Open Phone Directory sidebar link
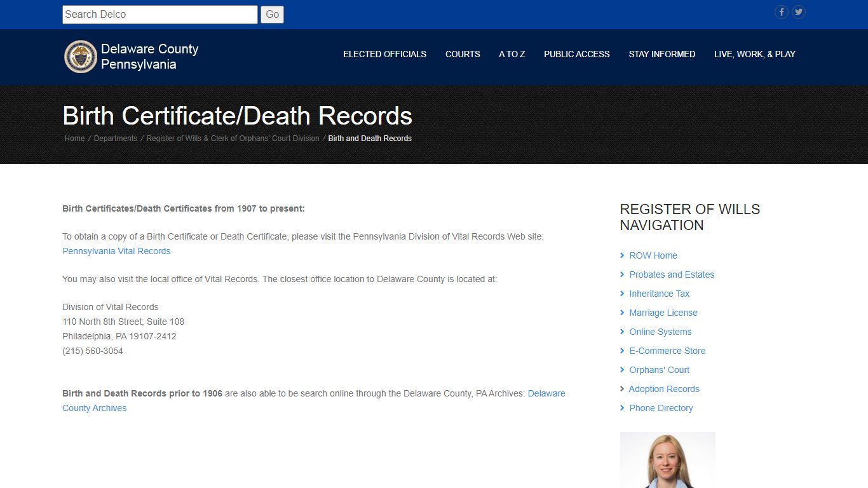The image size is (868, 488). pos(661,408)
